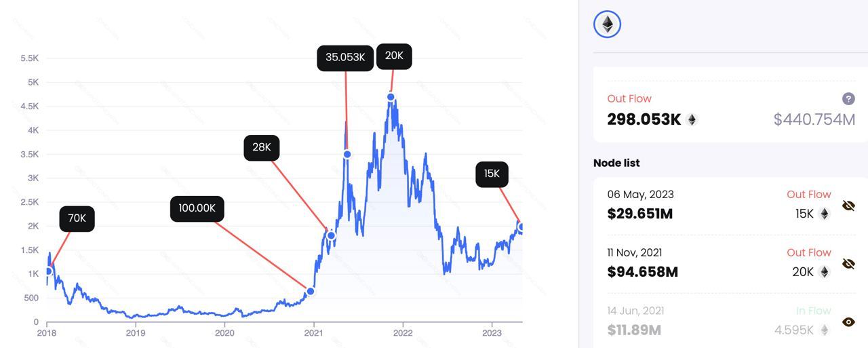868x348 pixels.
Task: Click the 20K label at chart peak
Action: point(394,56)
